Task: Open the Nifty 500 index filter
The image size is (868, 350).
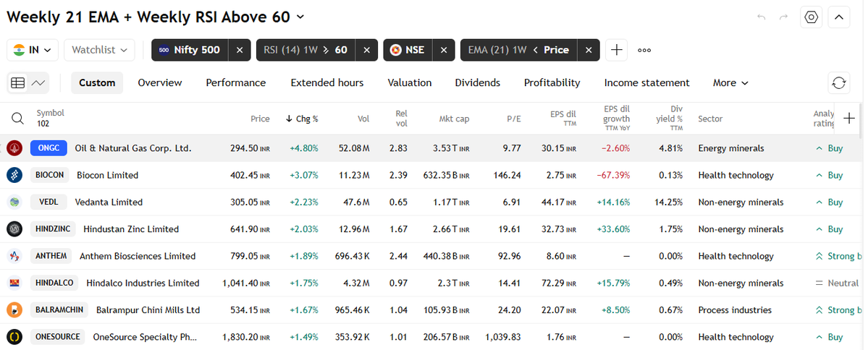Action: [190, 50]
